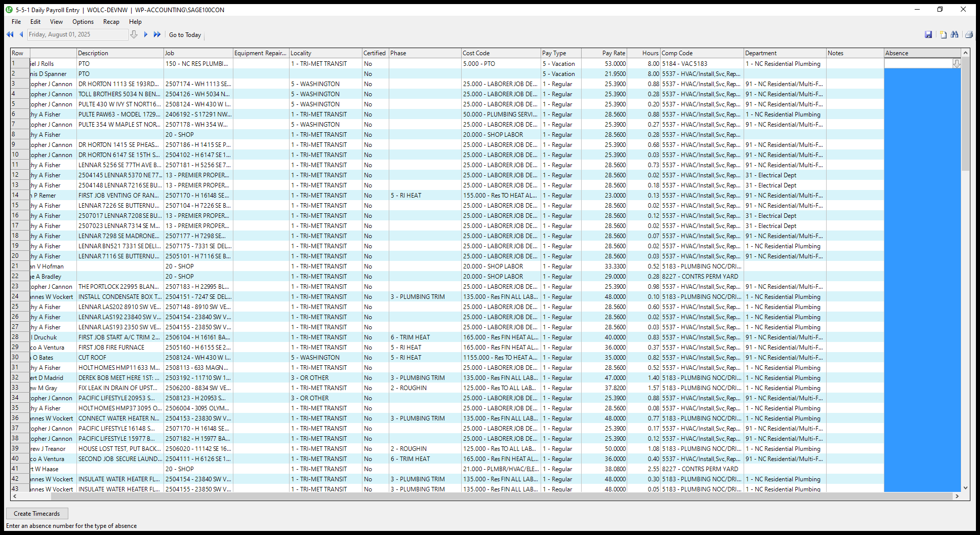
Task: Select row 14 header in grid
Action: pos(20,195)
